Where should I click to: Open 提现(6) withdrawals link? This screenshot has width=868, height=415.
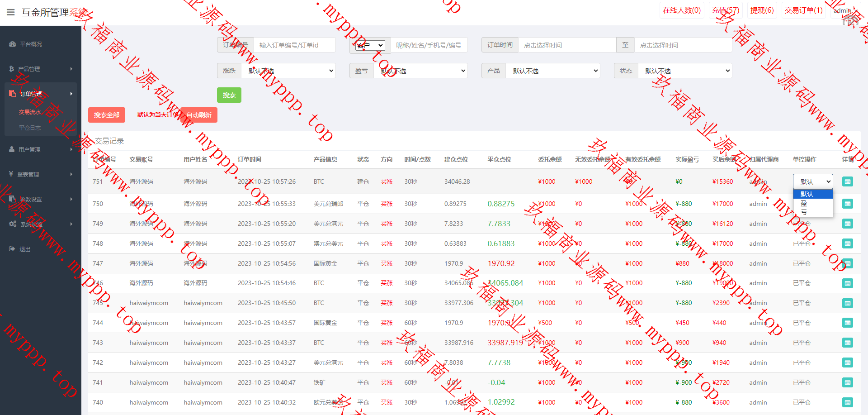762,10
